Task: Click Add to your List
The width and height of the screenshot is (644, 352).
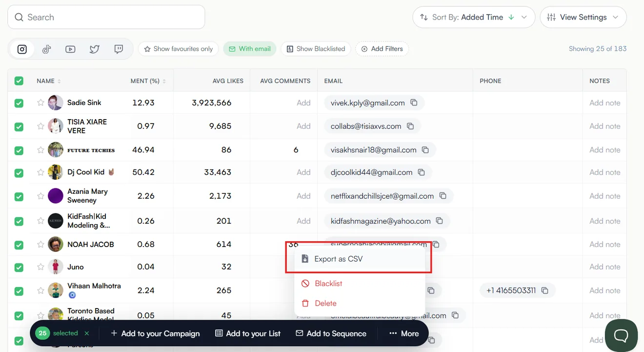Action: [248, 333]
